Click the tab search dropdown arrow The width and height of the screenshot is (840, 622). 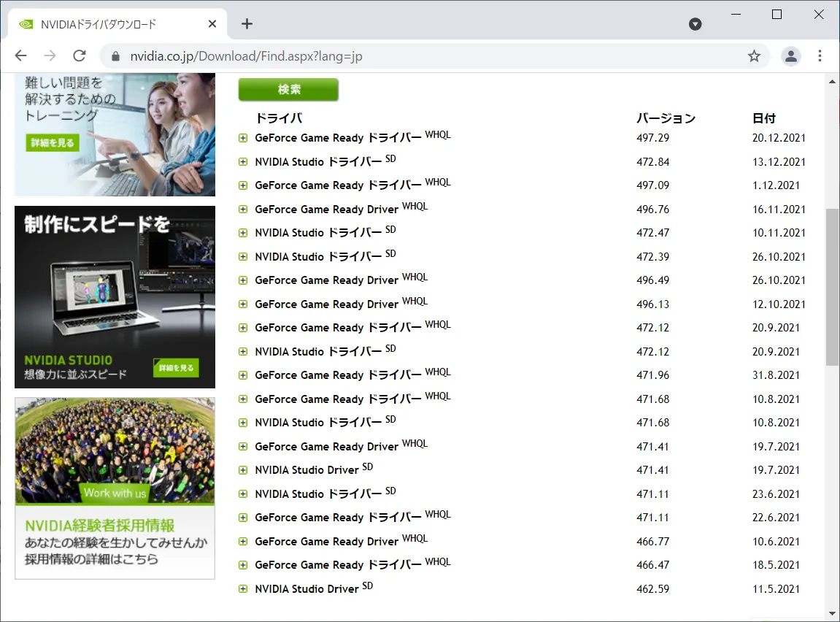click(695, 23)
